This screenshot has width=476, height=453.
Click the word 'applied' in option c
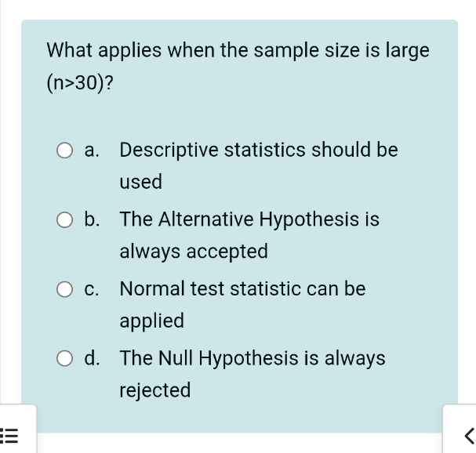(x=152, y=321)
